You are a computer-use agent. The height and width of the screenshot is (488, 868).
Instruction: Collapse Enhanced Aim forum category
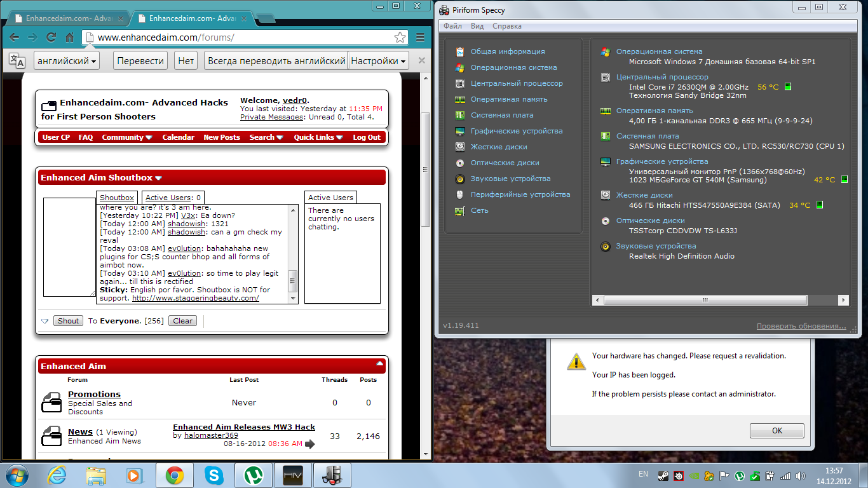click(379, 364)
